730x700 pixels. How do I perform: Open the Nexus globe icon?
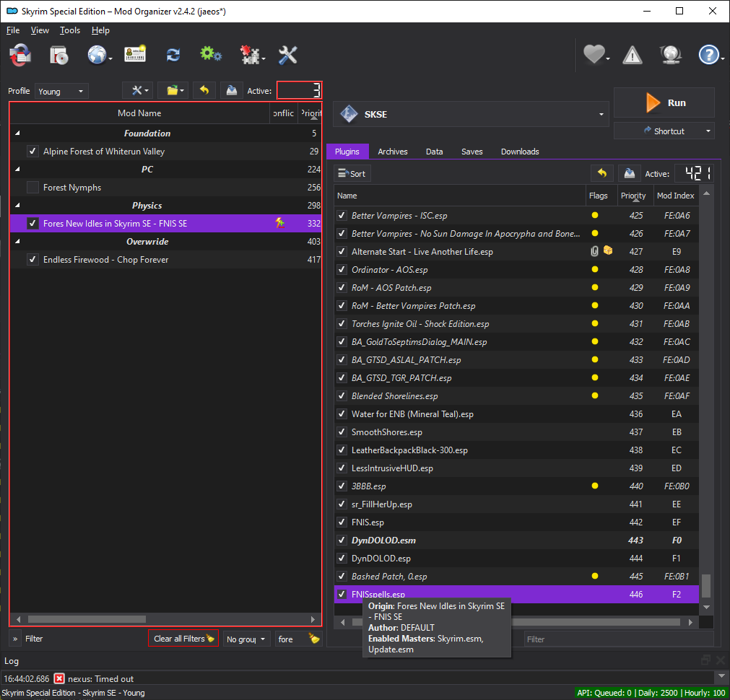pos(97,55)
